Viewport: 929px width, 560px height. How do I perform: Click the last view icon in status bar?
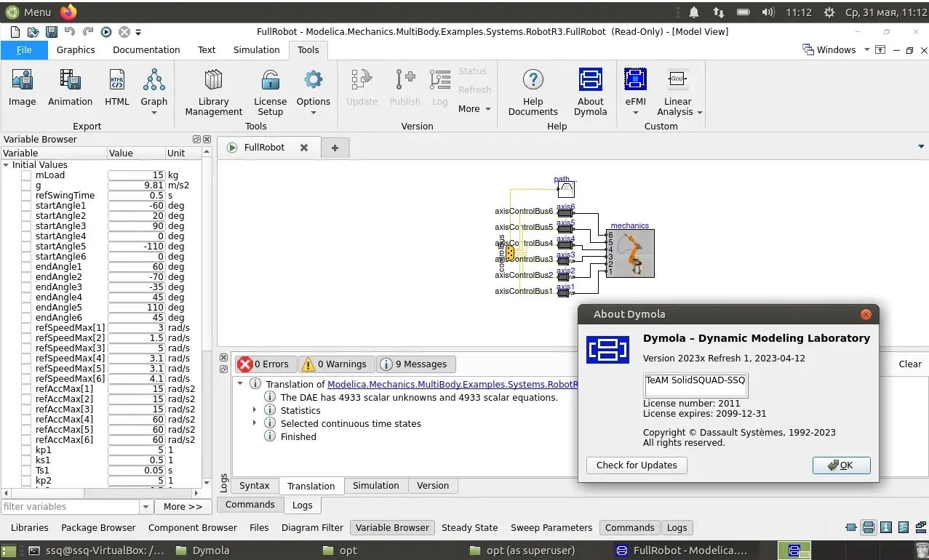pos(920,528)
